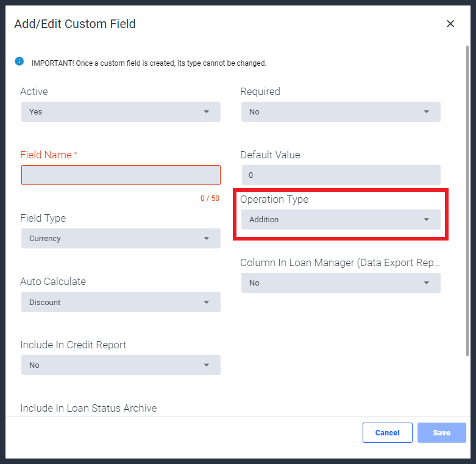The image size is (476, 464).
Task: Click the Default Value field containing 0
Action: point(341,175)
